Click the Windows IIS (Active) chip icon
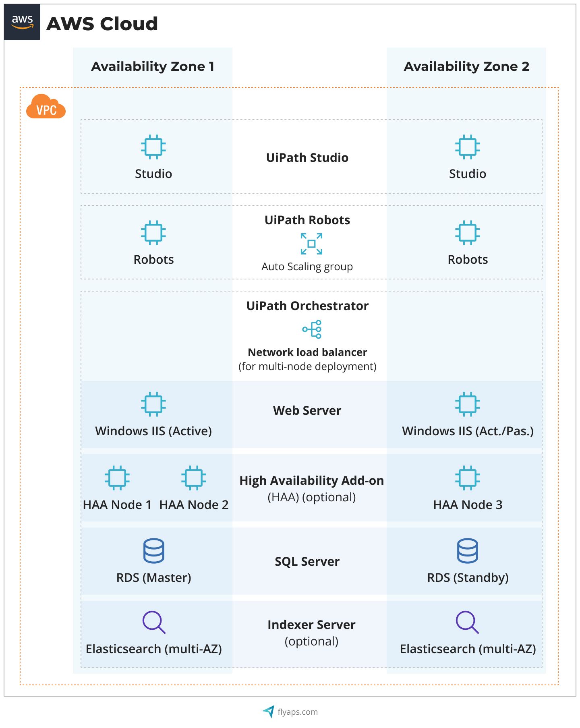The height and width of the screenshot is (728, 580). 153,404
